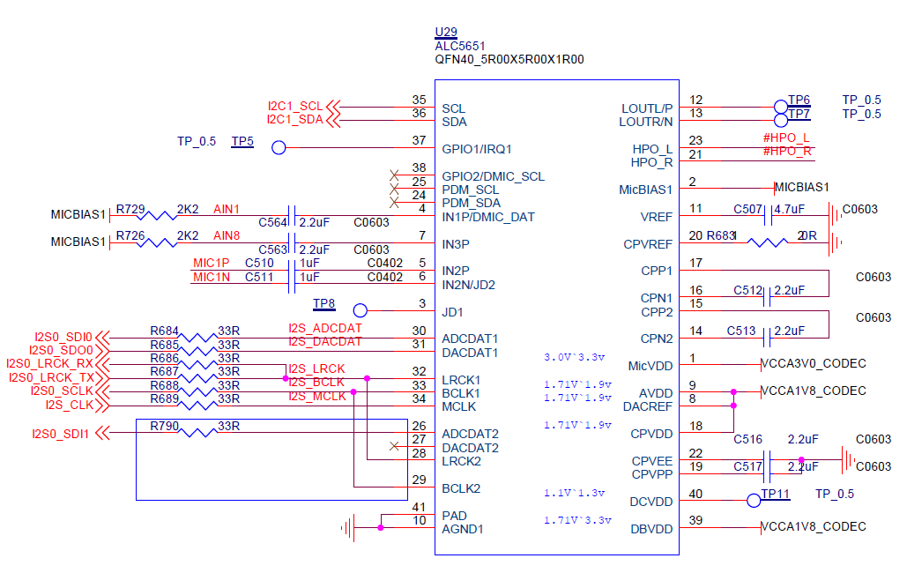Select capacitor C564 plate symbol
This screenshot has width=907, height=588.
click(292, 215)
